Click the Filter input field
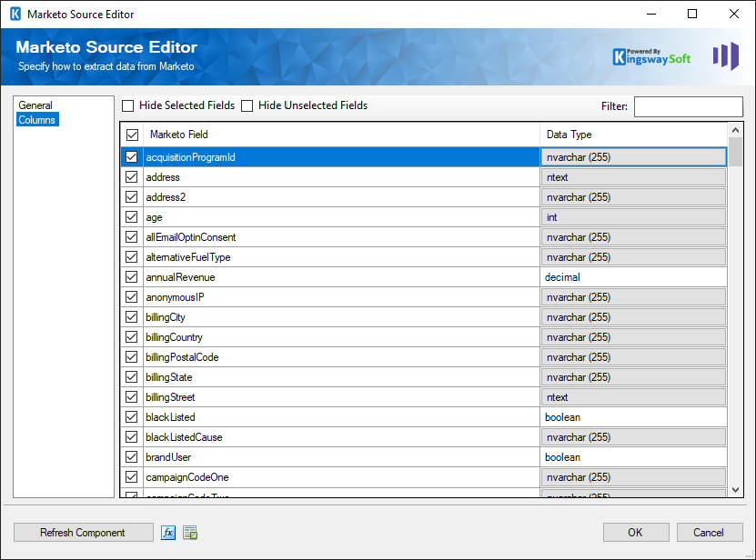Image resolution: width=756 pixels, height=560 pixels. 688,106
